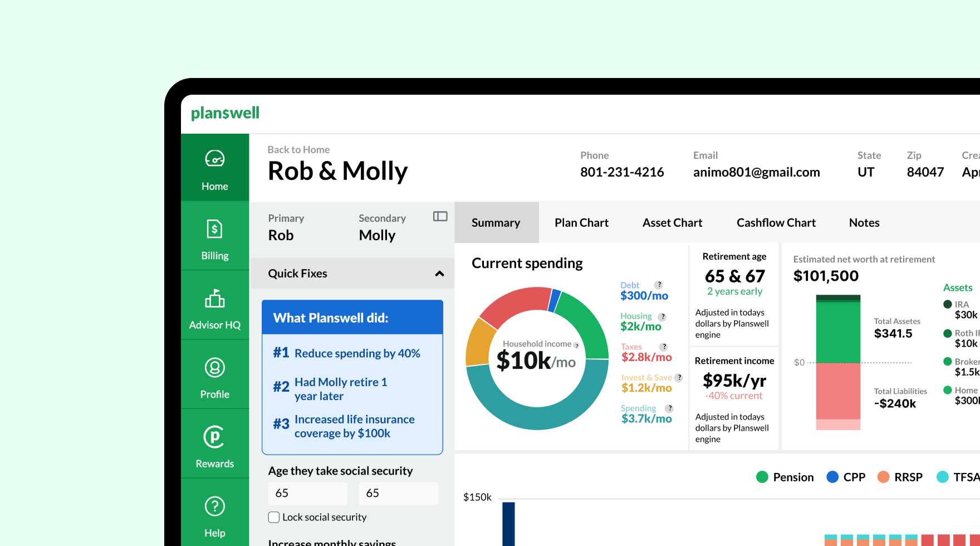Edit primary social security age field
This screenshot has width=980, height=546.
point(308,493)
